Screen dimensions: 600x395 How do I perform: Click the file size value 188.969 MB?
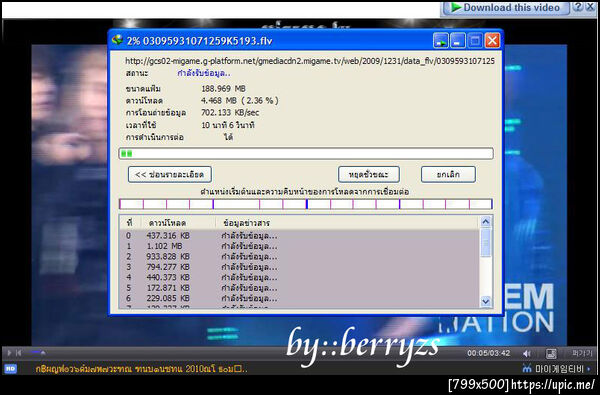(223, 89)
